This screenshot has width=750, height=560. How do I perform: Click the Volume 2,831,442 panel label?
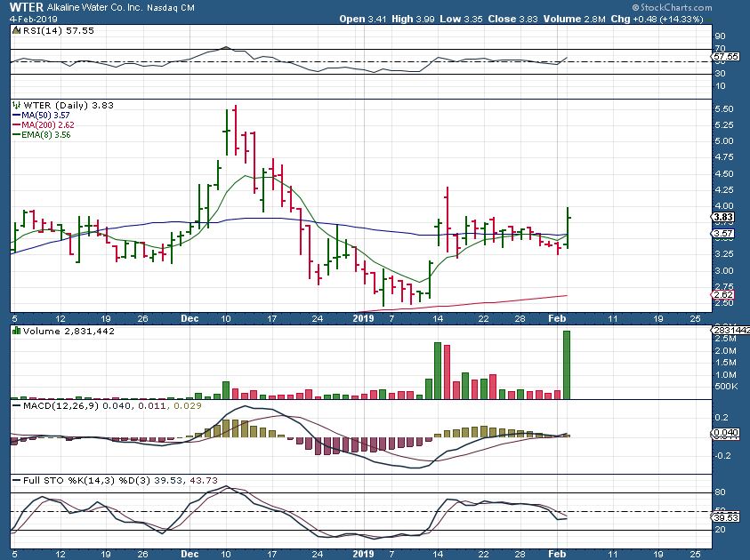click(x=69, y=332)
